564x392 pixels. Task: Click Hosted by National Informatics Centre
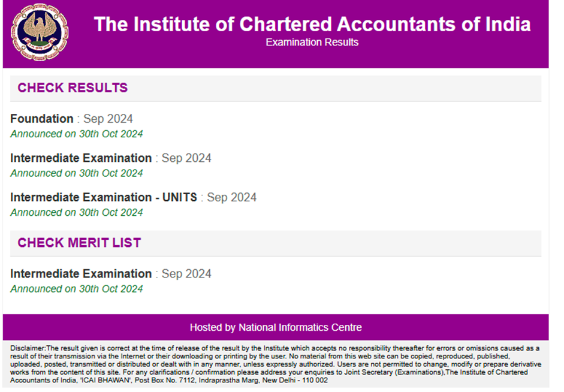coord(276,327)
